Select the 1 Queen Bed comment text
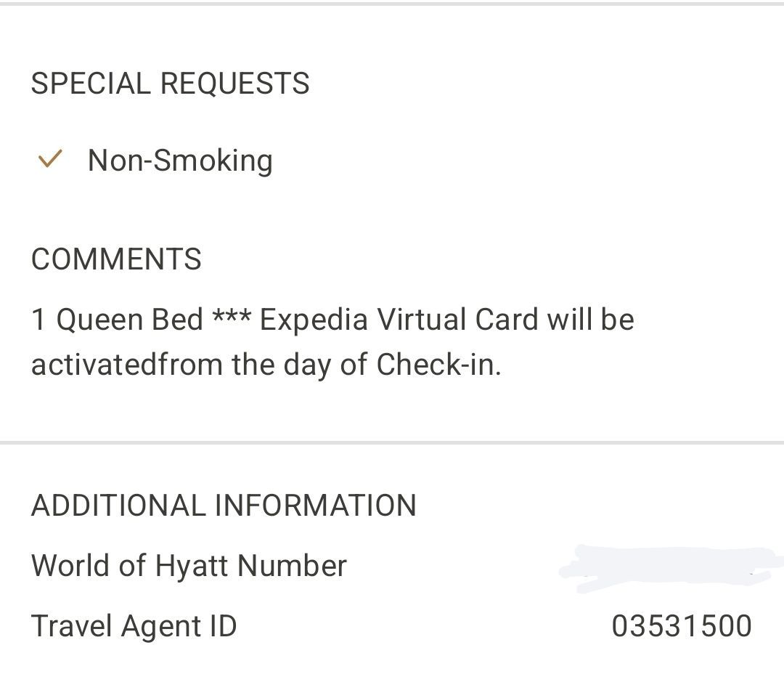784x677 pixels. point(117,319)
